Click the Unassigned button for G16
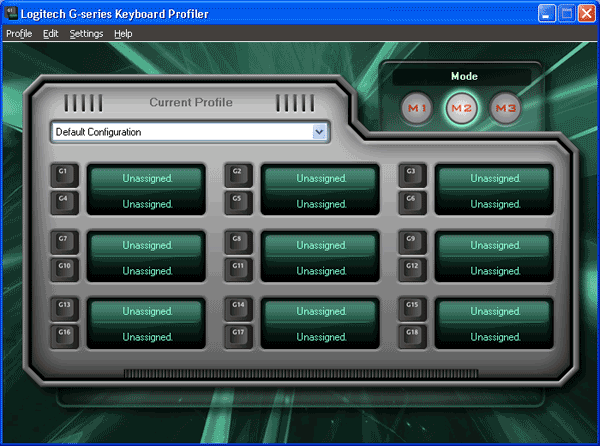Image resolution: width=600 pixels, height=446 pixels. point(147,337)
